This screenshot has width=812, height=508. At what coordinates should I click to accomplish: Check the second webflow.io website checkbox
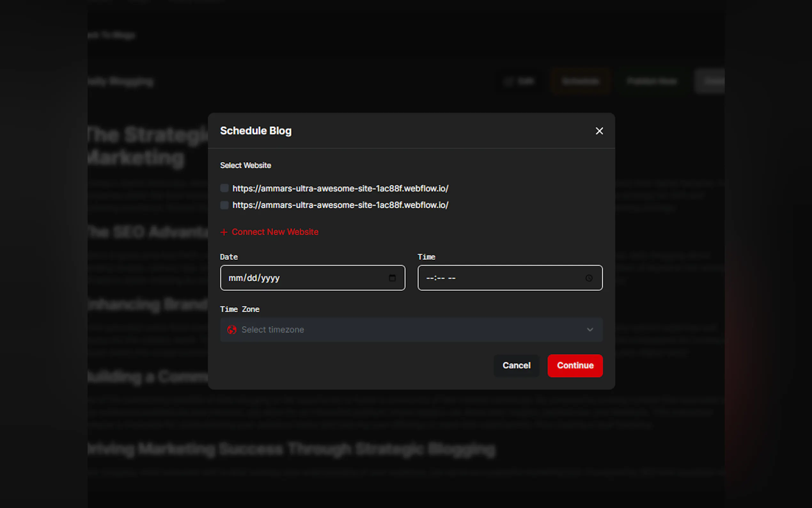pyautogui.click(x=224, y=205)
